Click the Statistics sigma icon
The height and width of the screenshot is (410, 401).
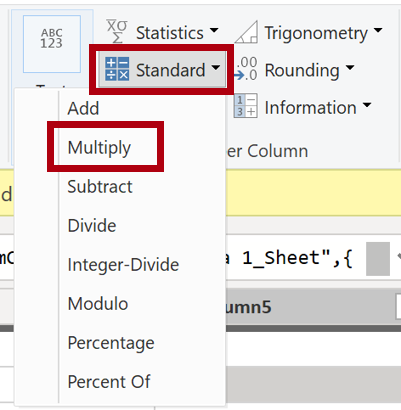tap(117, 31)
